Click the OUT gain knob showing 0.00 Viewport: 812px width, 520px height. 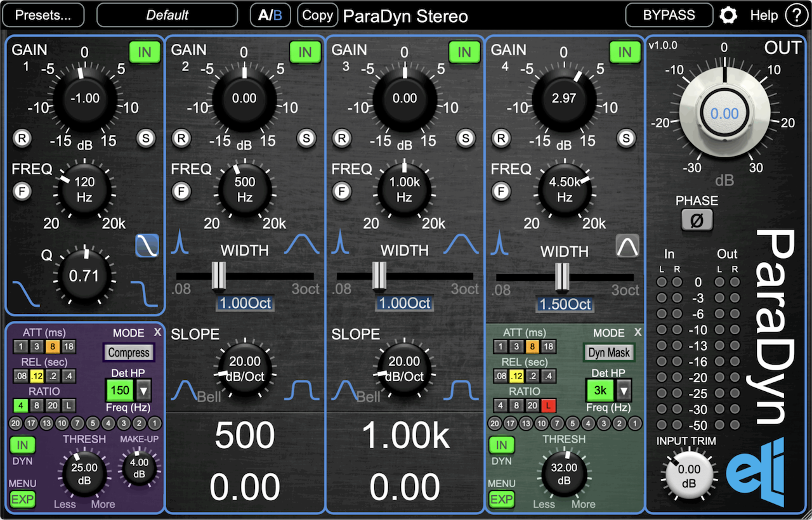point(724,113)
